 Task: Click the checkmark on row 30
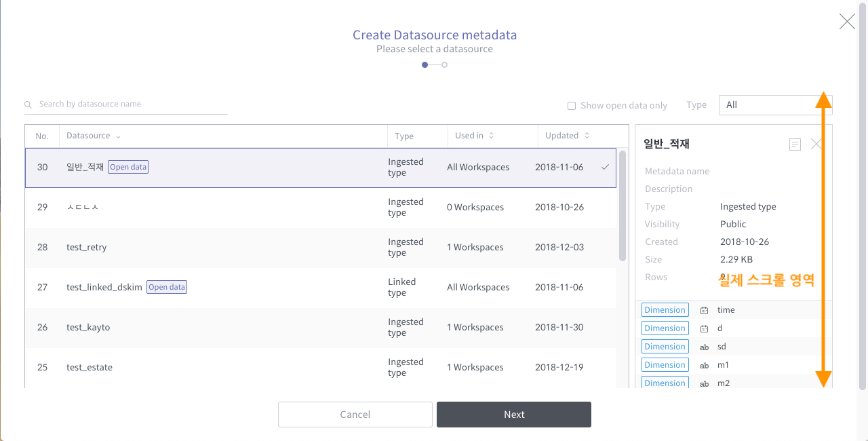tap(605, 167)
